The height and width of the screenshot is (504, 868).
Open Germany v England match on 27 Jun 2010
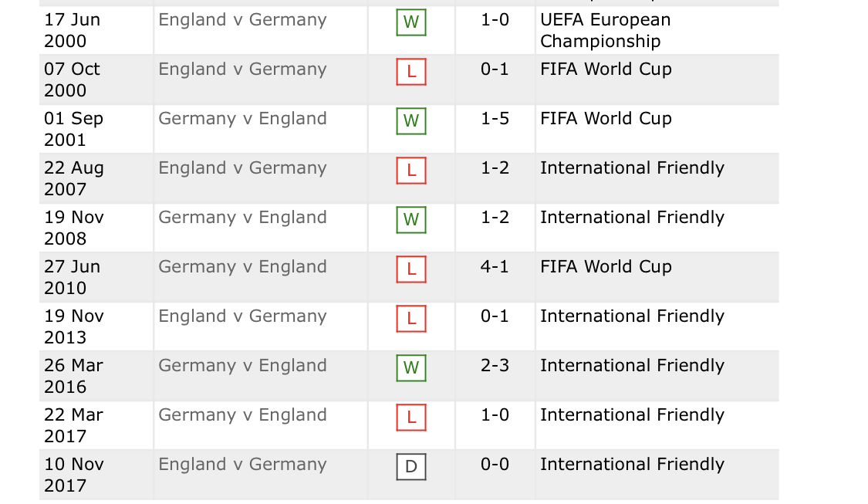point(242,266)
